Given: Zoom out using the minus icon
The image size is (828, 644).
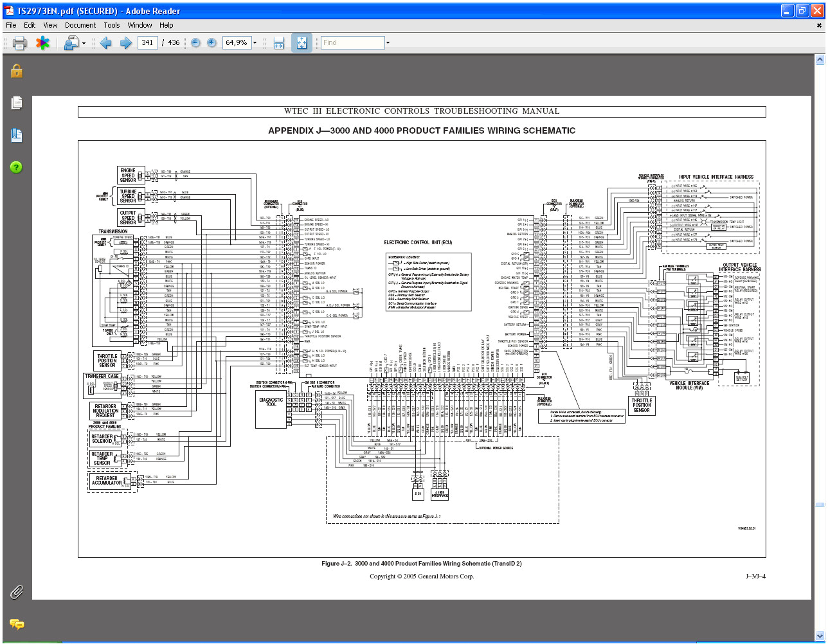Looking at the screenshot, I should pyautogui.click(x=194, y=42).
